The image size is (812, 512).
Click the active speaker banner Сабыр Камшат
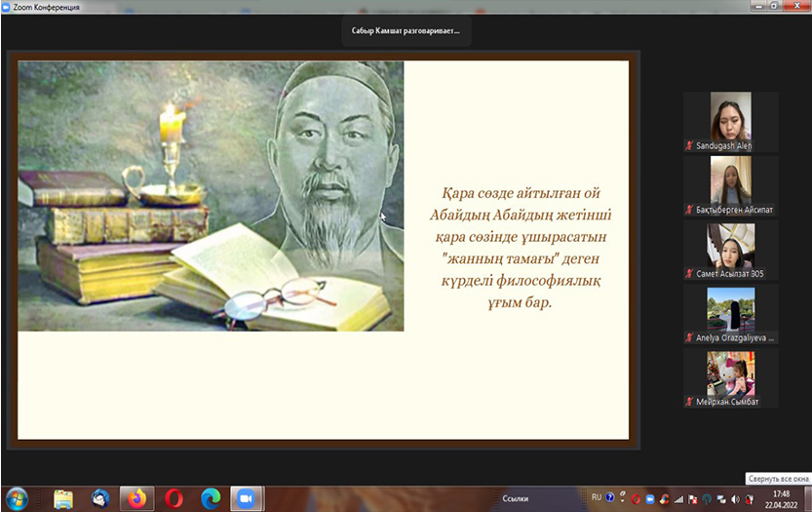coord(411,31)
